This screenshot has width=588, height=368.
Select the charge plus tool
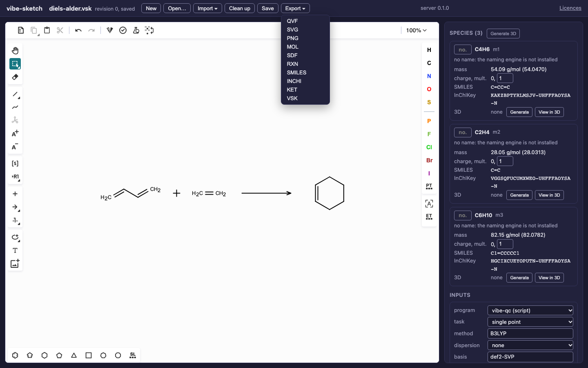pyautogui.click(x=15, y=133)
